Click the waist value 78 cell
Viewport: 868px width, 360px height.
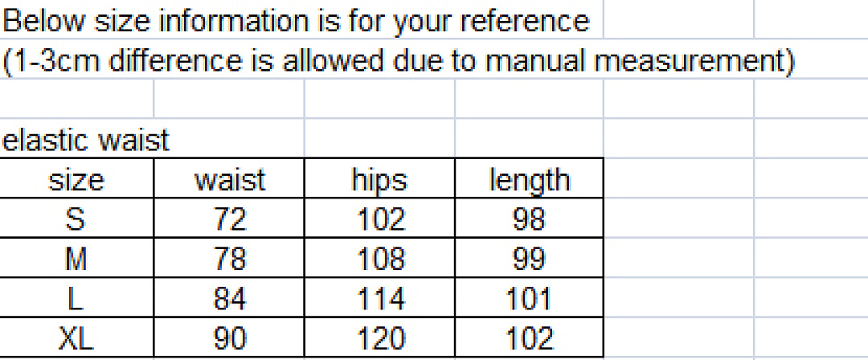coord(229,257)
